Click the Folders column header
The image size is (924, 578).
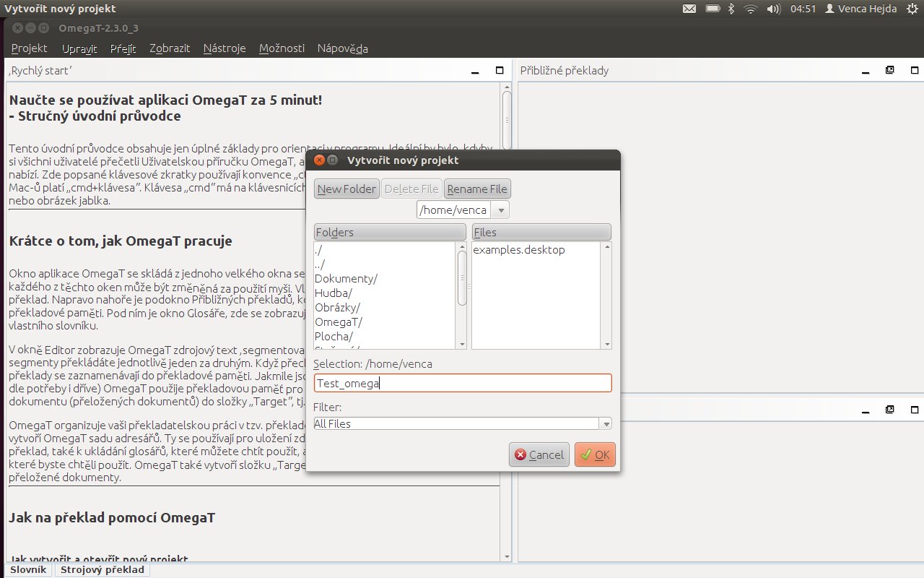(390, 232)
